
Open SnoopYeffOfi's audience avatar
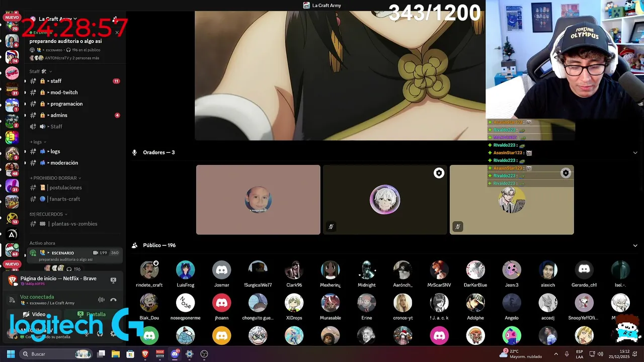tap(584, 303)
